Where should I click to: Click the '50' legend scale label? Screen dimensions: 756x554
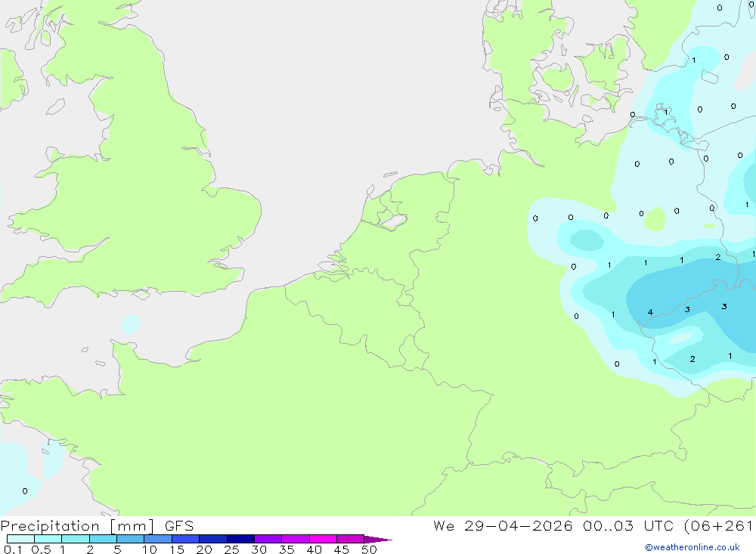[369, 549]
